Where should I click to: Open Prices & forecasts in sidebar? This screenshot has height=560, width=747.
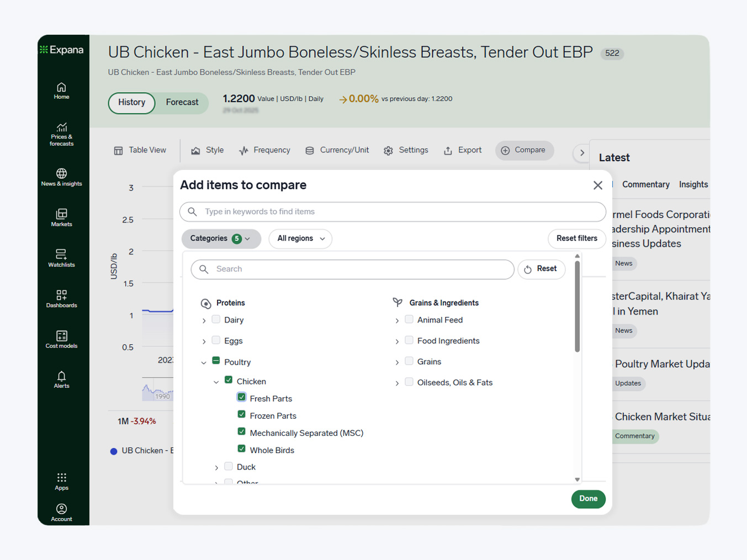(61, 134)
